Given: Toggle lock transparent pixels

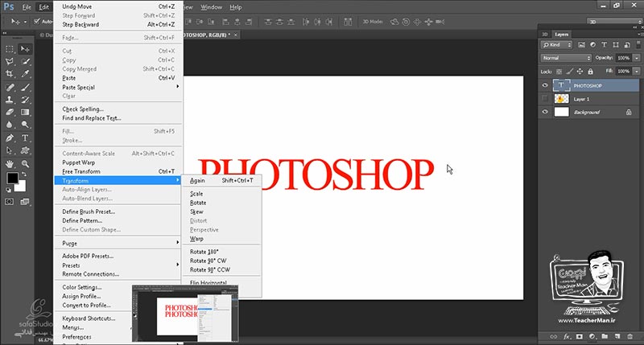Looking at the screenshot, I should click(x=559, y=72).
